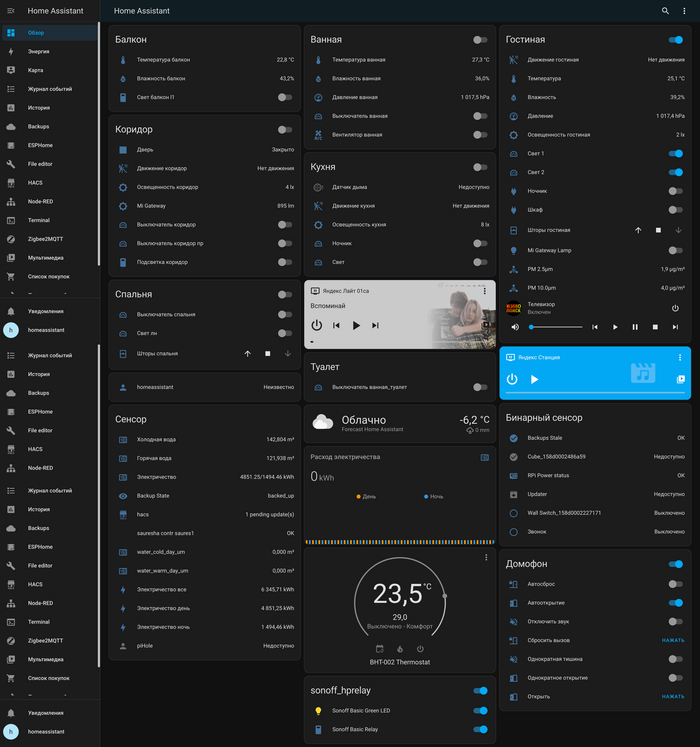Open the RPi Power status row

(595, 475)
